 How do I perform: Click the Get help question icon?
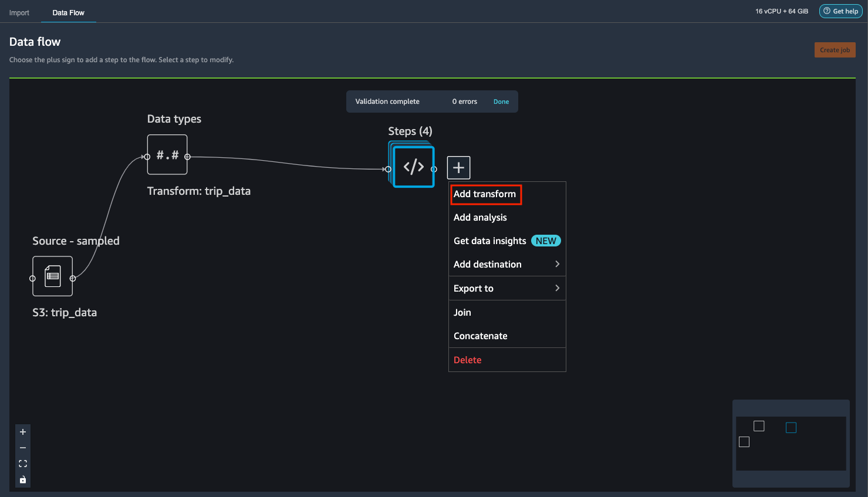click(827, 11)
